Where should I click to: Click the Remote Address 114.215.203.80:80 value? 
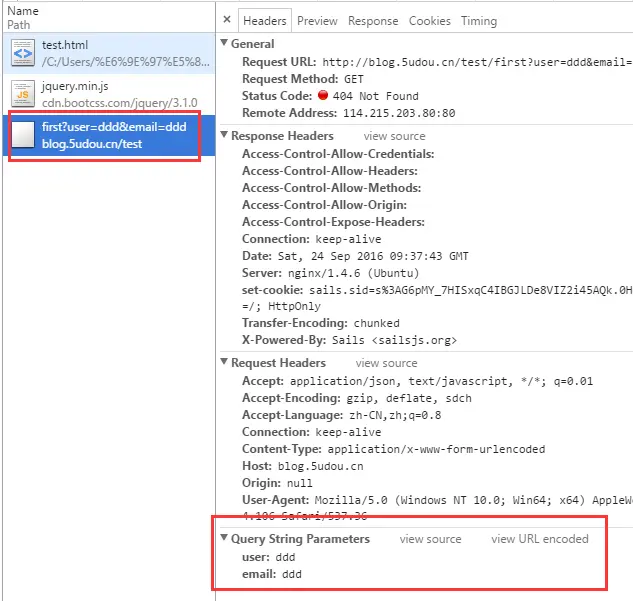[399, 113]
